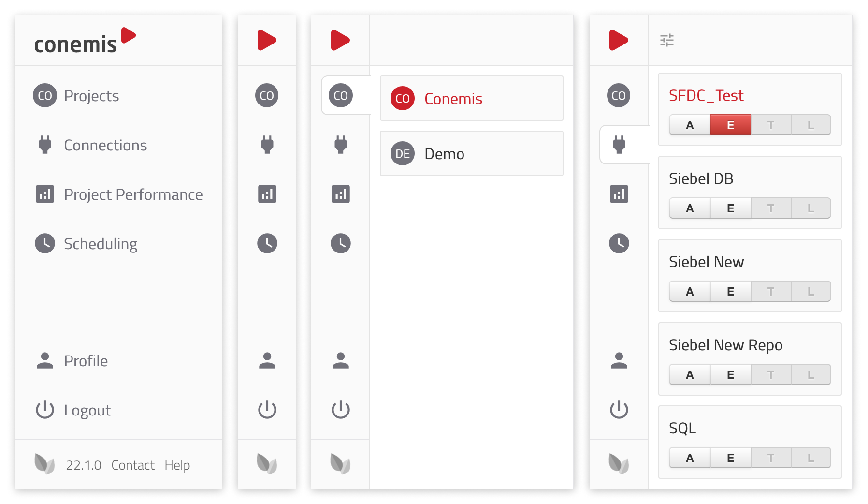Open the filter sliders icon above connections
This screenshot has height=504, width=868.
click(667, 41)
